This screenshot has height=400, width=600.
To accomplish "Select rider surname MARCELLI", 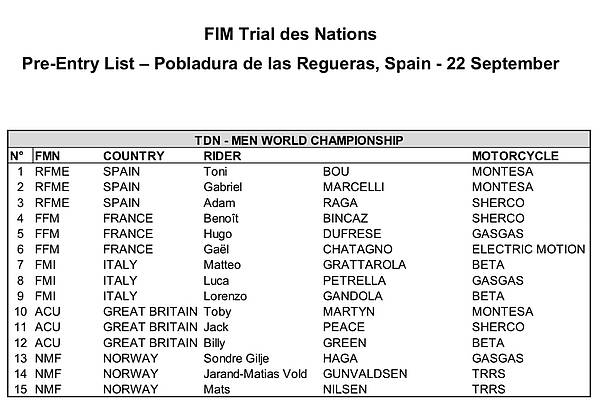I will click(x=353, y=187).
